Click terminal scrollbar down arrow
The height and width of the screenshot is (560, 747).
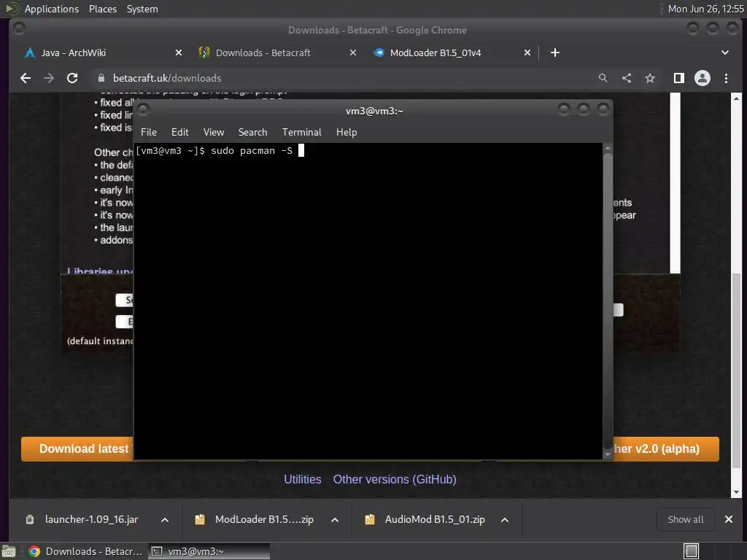tap(608, 454)
